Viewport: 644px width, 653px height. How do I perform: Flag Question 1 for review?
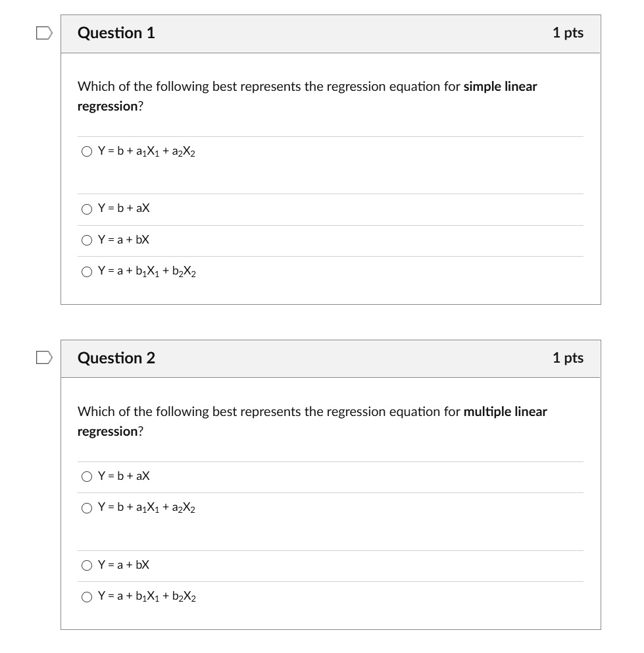[43, 32]
